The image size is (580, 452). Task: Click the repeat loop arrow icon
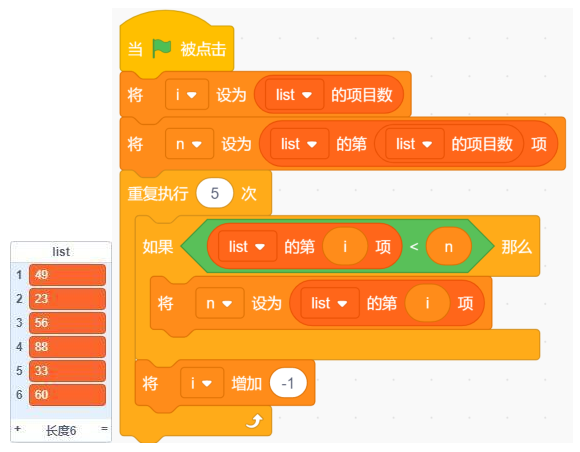(254, 420)
